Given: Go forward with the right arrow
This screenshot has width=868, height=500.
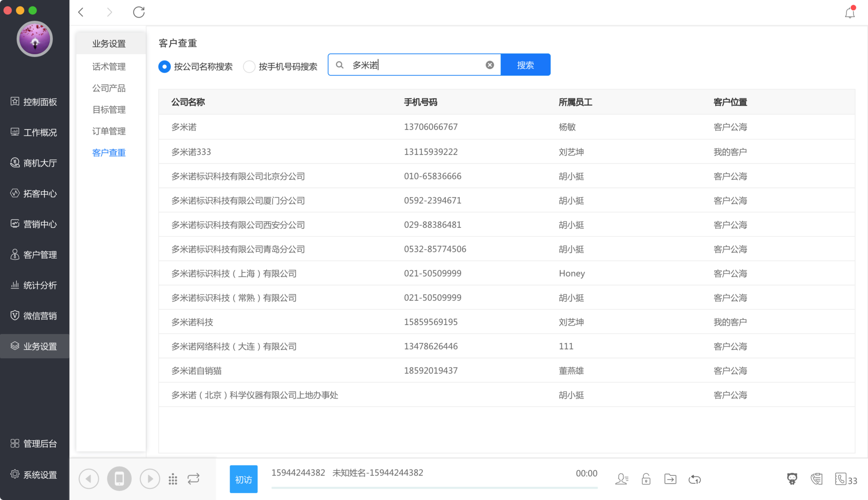Looking at the screenshot, I should 109,12.
